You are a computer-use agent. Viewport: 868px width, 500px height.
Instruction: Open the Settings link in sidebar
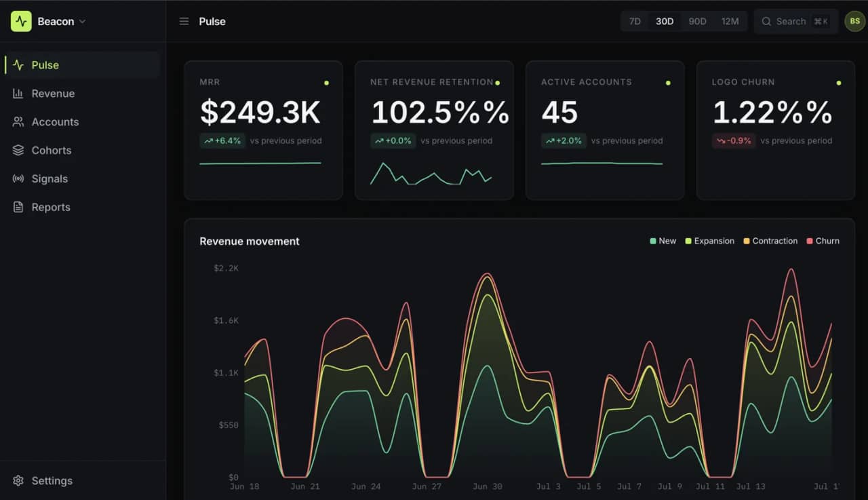81,480
